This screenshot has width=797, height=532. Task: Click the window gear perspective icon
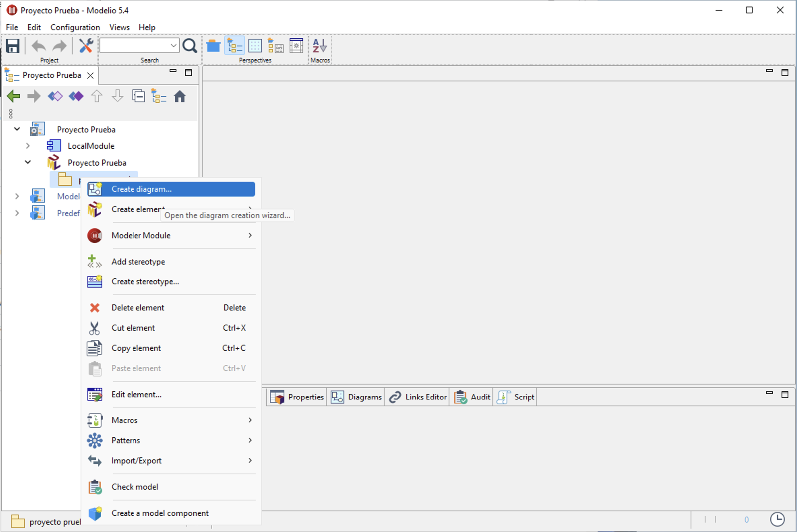296,46
